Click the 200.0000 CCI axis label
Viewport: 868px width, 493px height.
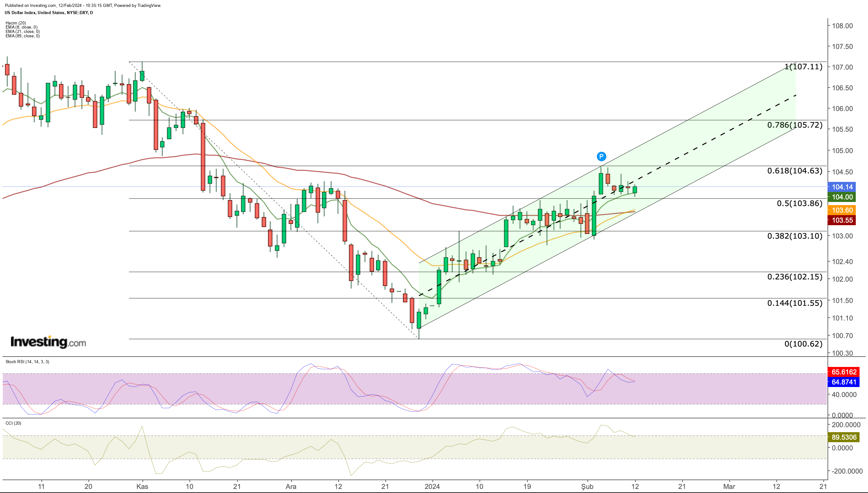point(846,425)
